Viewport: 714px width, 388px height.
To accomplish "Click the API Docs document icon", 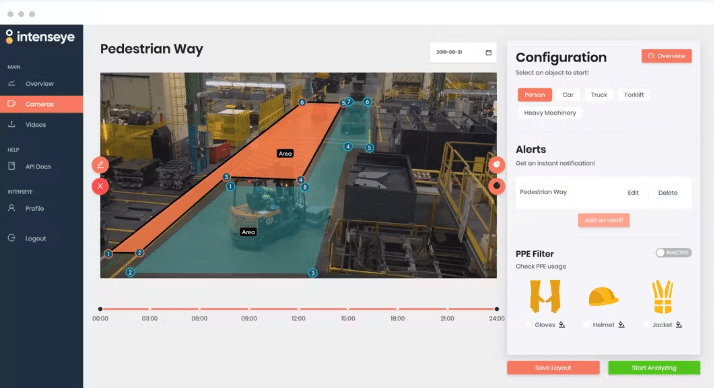I will (12, 166).
